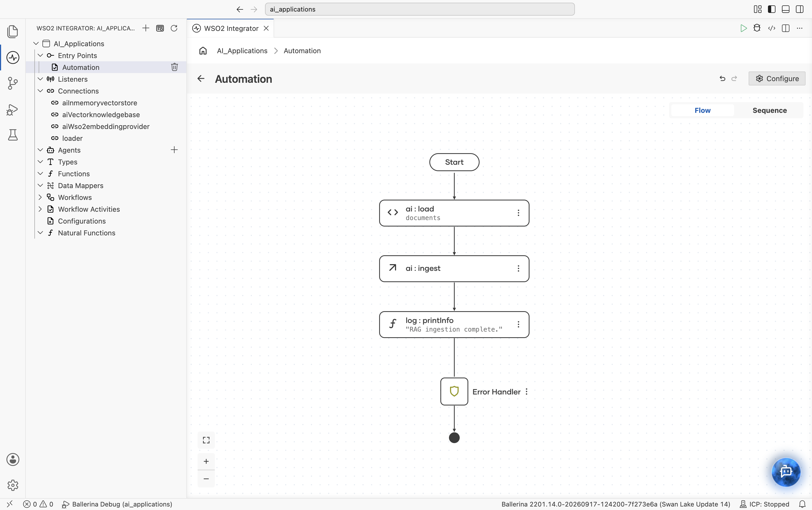Open the Accounts menu icon
The height and width of the screenshot is (510, 812).
[x=13, y=459]
